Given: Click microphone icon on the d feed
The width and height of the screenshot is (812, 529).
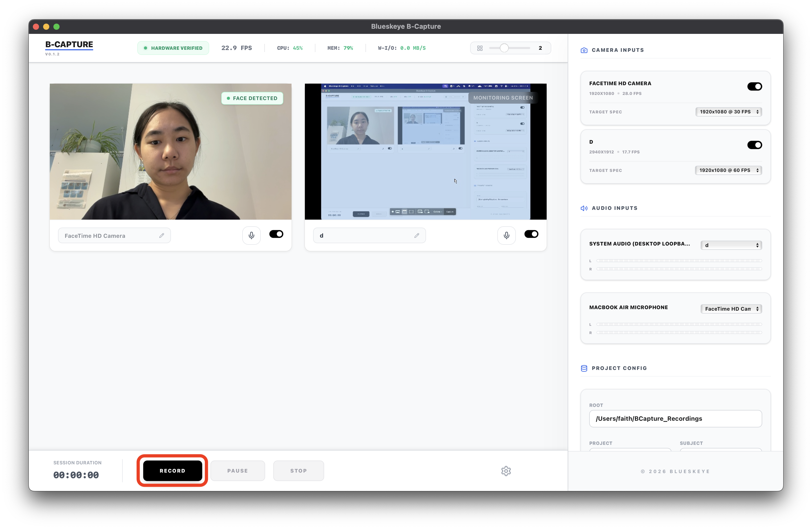Looking at the screenshot, I should [x=506, y=235].
